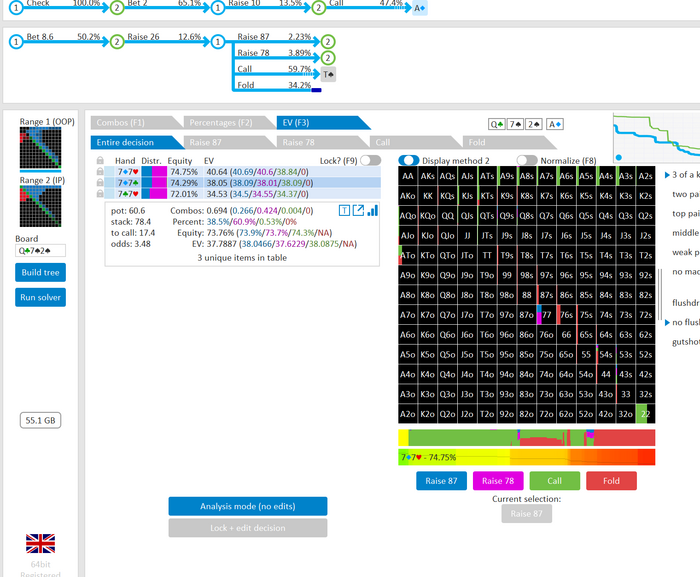The image size is (700, 577).
Task: Open the bar chart icon in summary box
Action: tap(372, 210)
